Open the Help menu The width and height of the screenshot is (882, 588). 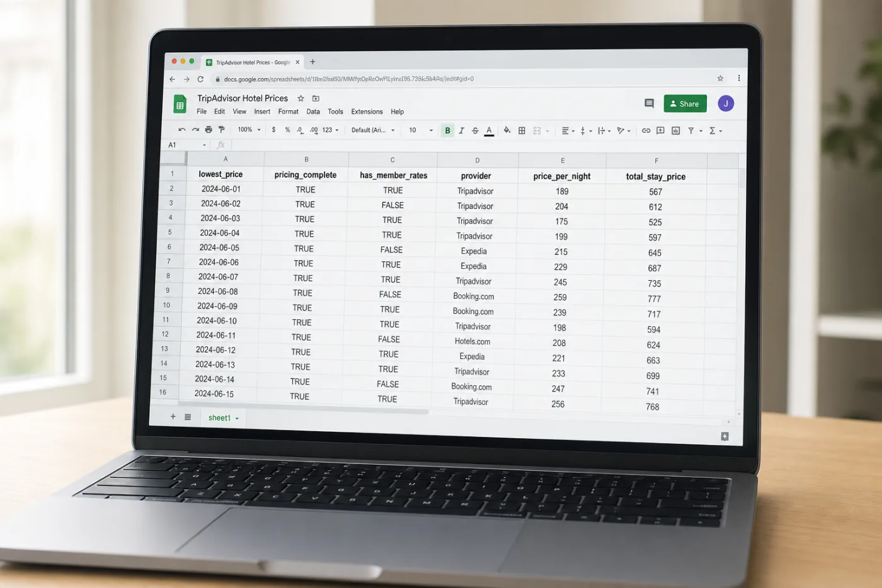click(397, 111)
